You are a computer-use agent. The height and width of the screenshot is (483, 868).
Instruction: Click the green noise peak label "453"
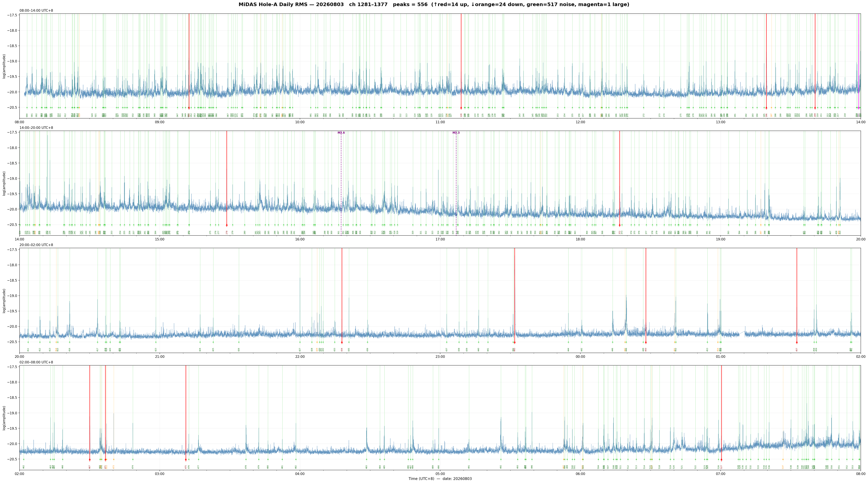click(707, 350)
